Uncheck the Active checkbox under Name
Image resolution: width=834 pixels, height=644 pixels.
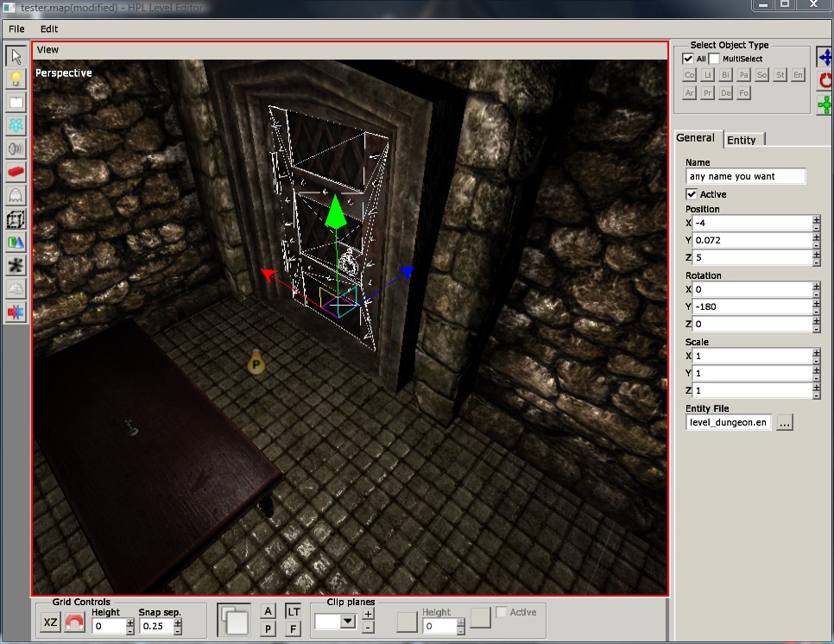click(692, 194)
